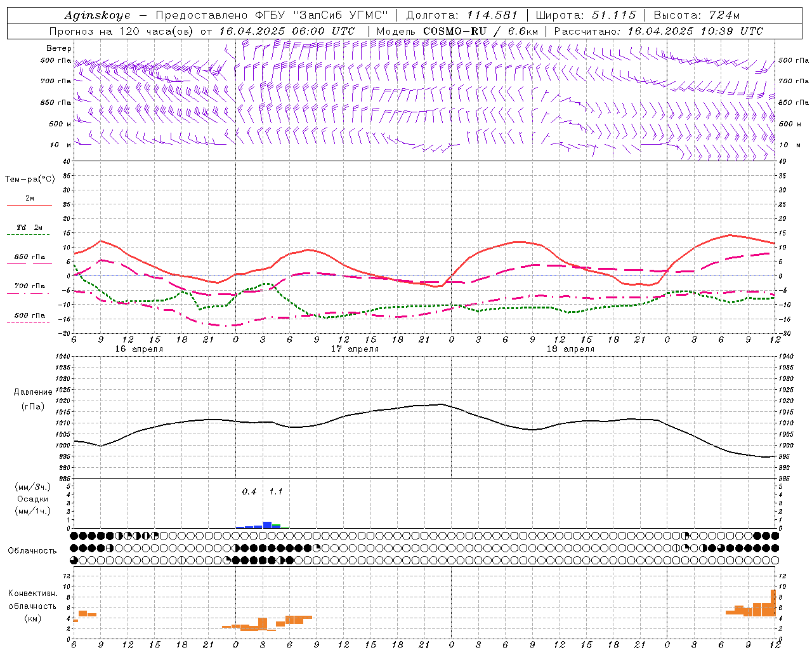Click the 18 апреля date label
Viewport: 812px width, 650px height.
click(570, 349)
